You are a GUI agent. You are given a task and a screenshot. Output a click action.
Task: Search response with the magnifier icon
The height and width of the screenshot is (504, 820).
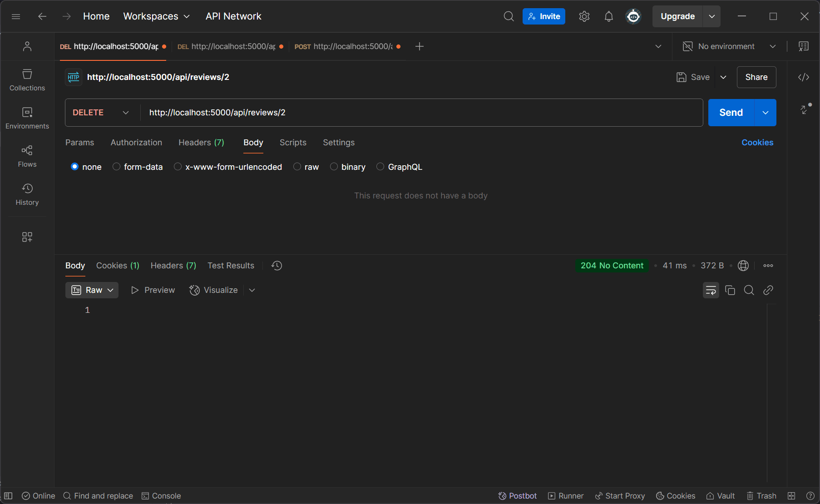point(749,290)
